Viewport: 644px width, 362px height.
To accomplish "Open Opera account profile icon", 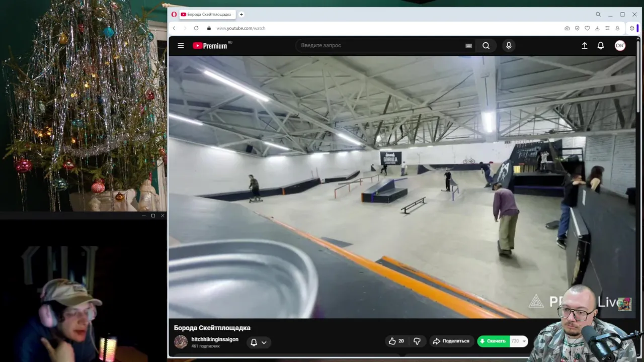I will click(617, 28).
